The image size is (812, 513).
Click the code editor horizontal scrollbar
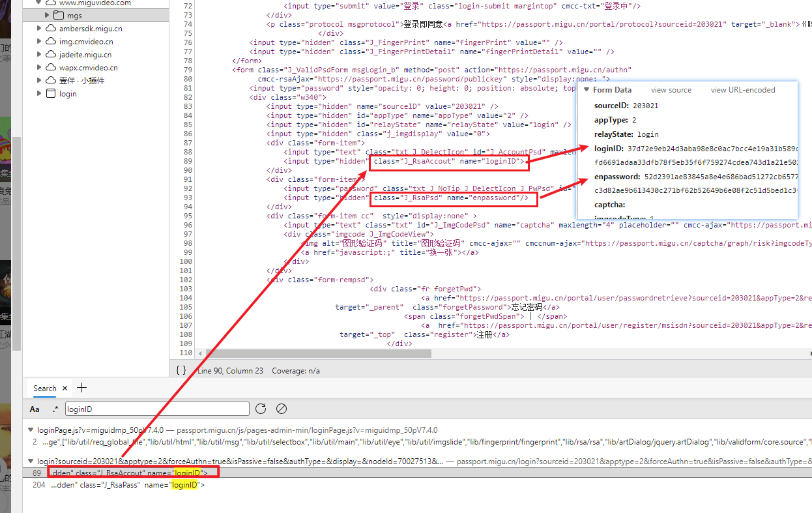pos(319,353)
